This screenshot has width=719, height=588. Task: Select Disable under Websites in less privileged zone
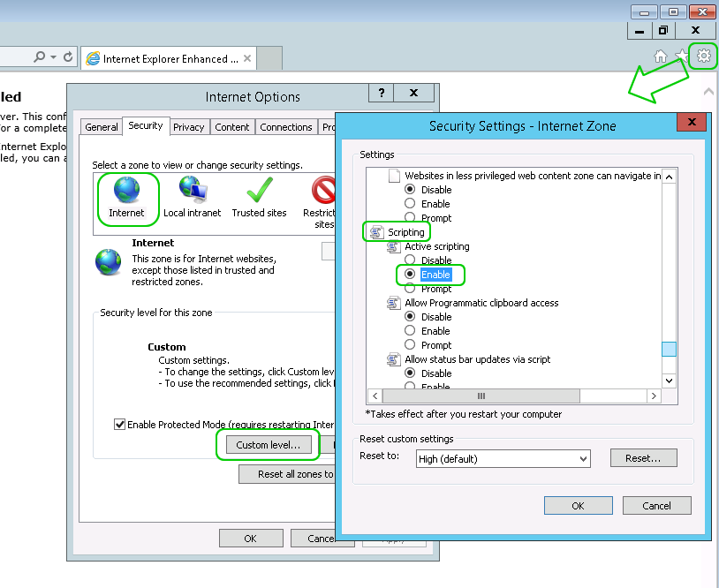tap(410, 189)
